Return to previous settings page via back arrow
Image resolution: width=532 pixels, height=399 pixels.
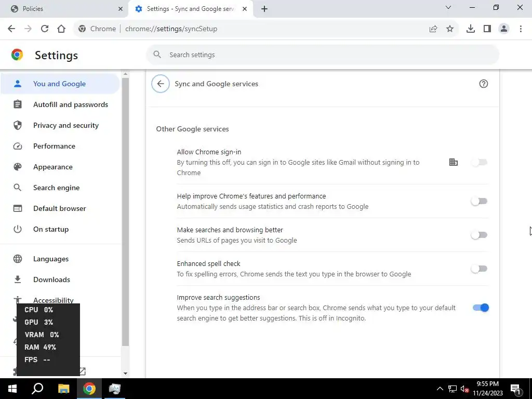(x=161, y=84)
